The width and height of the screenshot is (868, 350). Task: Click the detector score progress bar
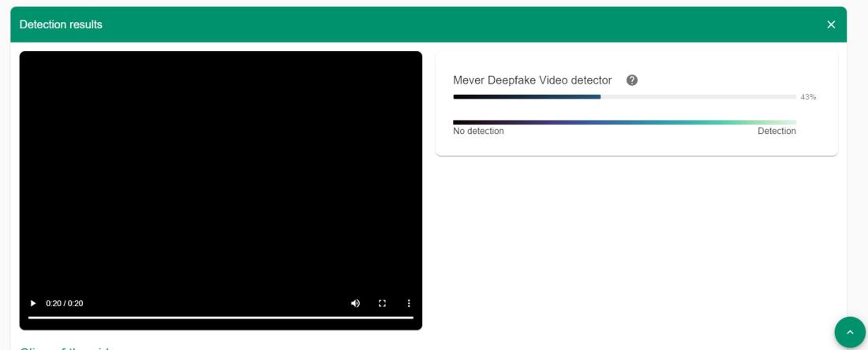pos(526,97)
